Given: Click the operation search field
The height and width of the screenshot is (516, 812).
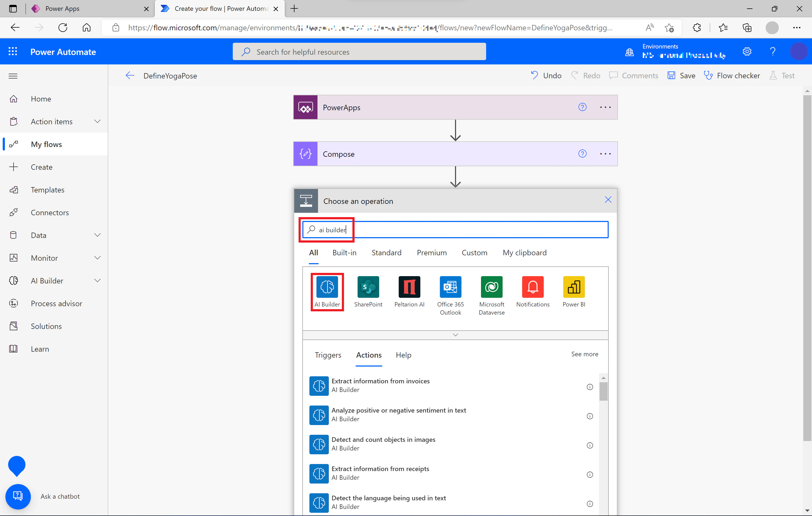Looking at the screenshot, I should pyautogui.click(x=455, y=230).
